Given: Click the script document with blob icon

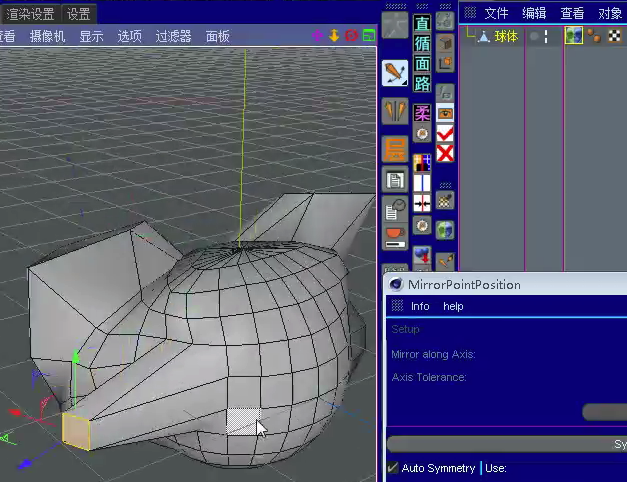Looking at the screenshot, I should 395,209.
